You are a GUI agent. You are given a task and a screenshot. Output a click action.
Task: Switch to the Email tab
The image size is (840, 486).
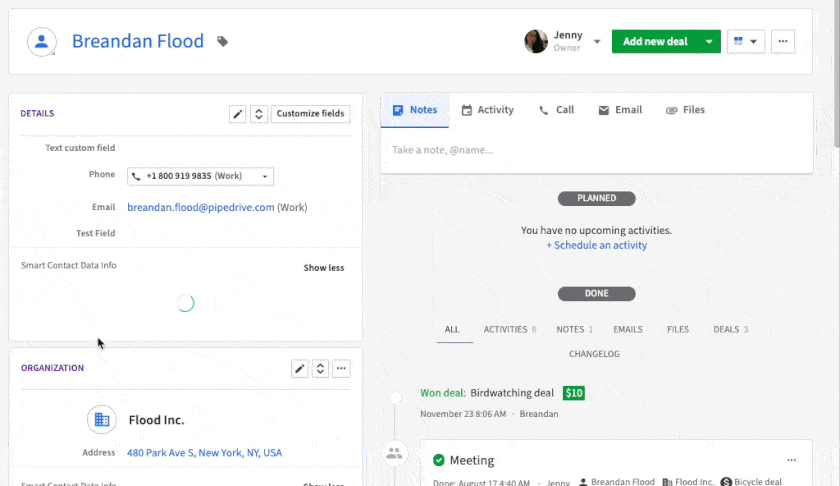click(x=620, y=110)
